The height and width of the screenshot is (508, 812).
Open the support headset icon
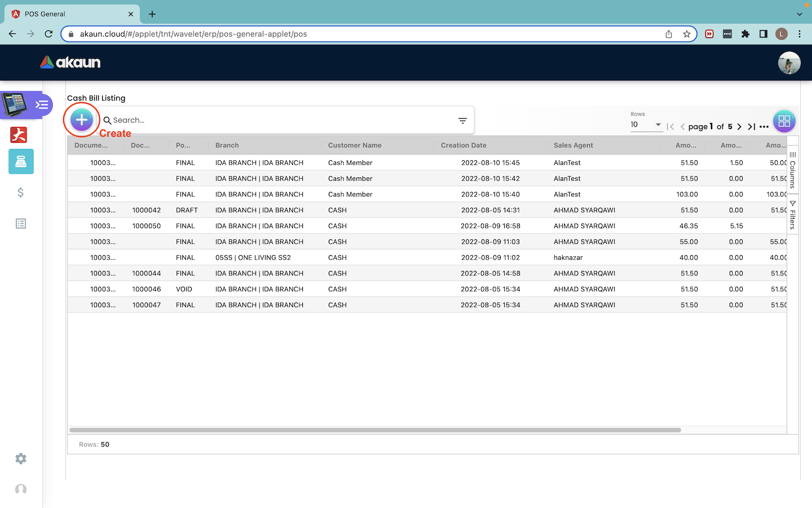click(x=21, y=489)
